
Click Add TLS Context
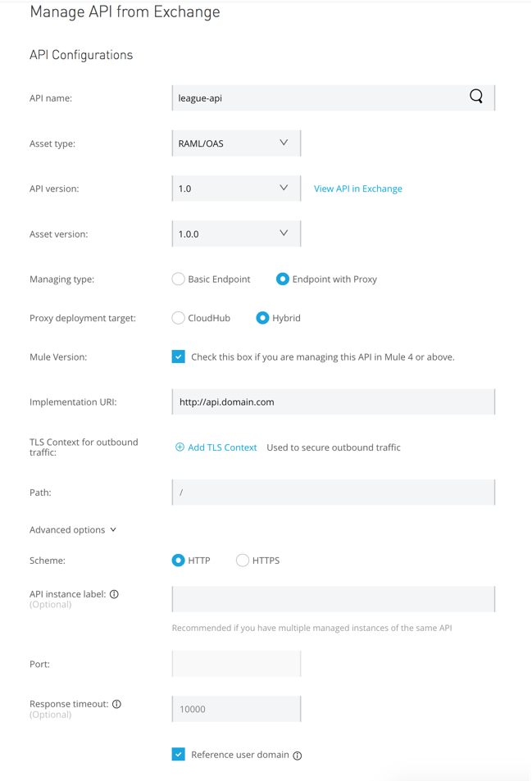pyautogui.click(x=220, y=447)
